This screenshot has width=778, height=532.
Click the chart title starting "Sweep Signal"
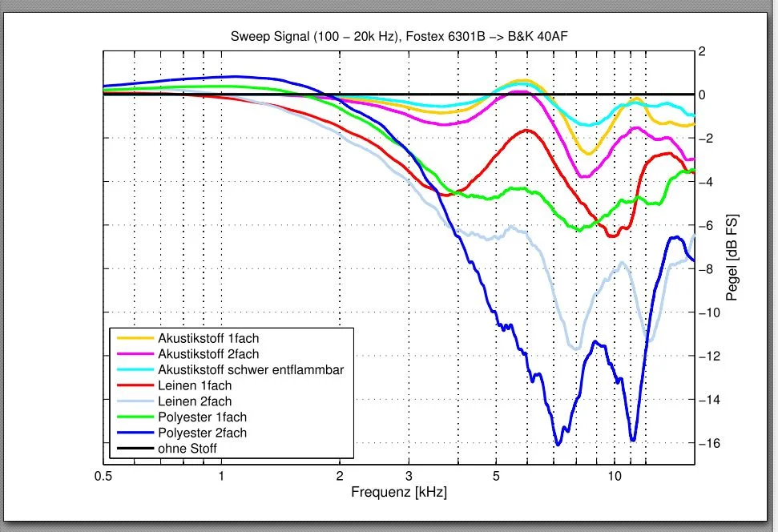(399, 36)
